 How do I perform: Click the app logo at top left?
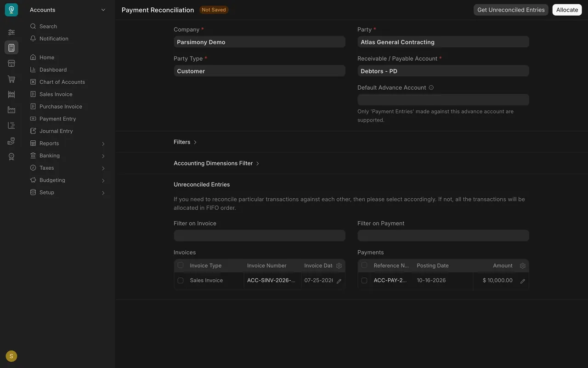click(11, 10)
